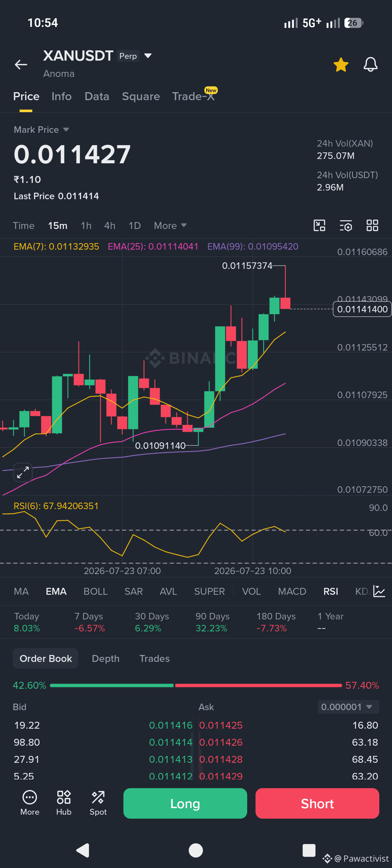Open the price precision 0.000001 dropdown
Screen dimensions: 392x868
coord(348,707)
